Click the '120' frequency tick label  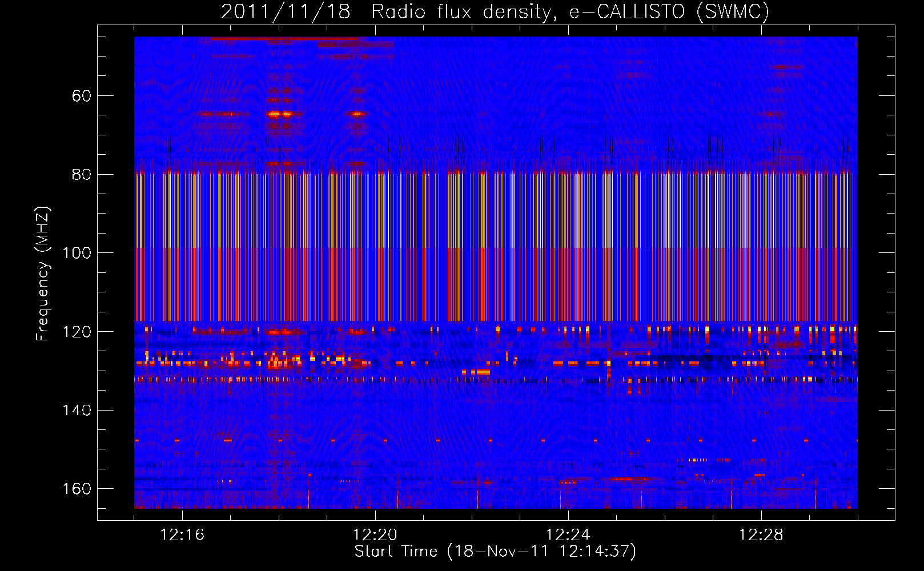pos(77,332)
